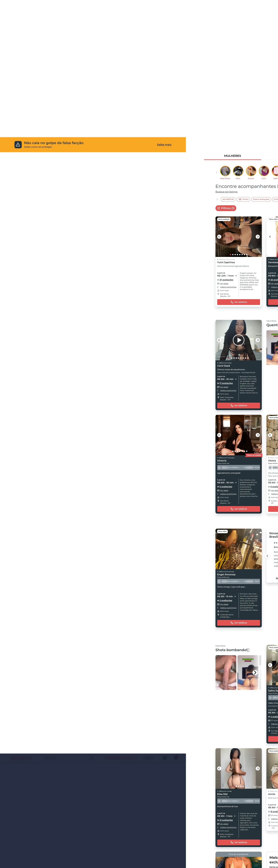The image size is (278, 868).
Task: Expand Yumi Japinhaa R$ 1.200 price dropdown
Action: [236, 276]
